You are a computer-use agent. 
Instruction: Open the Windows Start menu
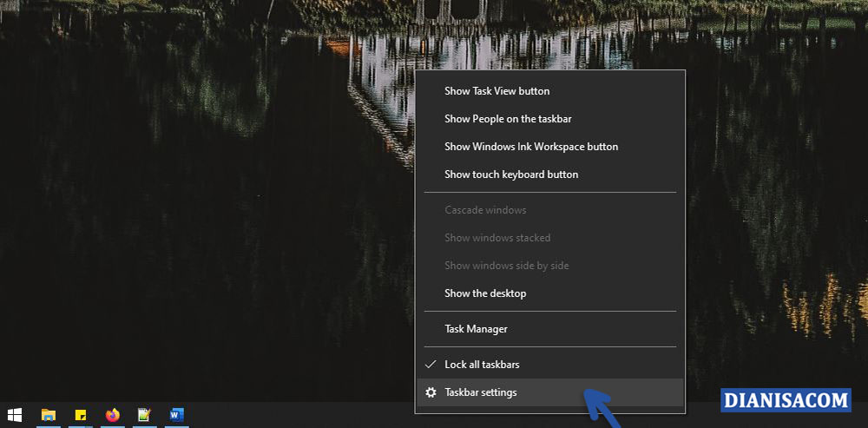(x=15, y=415)
